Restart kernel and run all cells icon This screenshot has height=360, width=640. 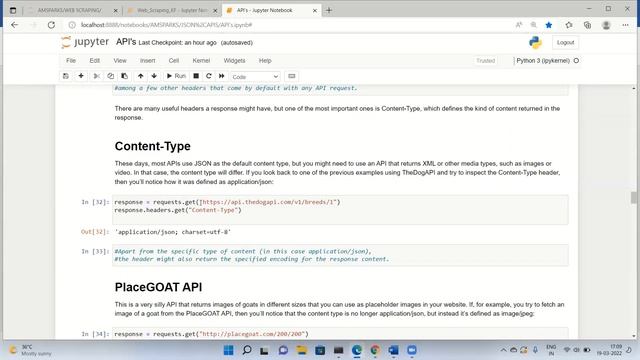pos(222,76)
